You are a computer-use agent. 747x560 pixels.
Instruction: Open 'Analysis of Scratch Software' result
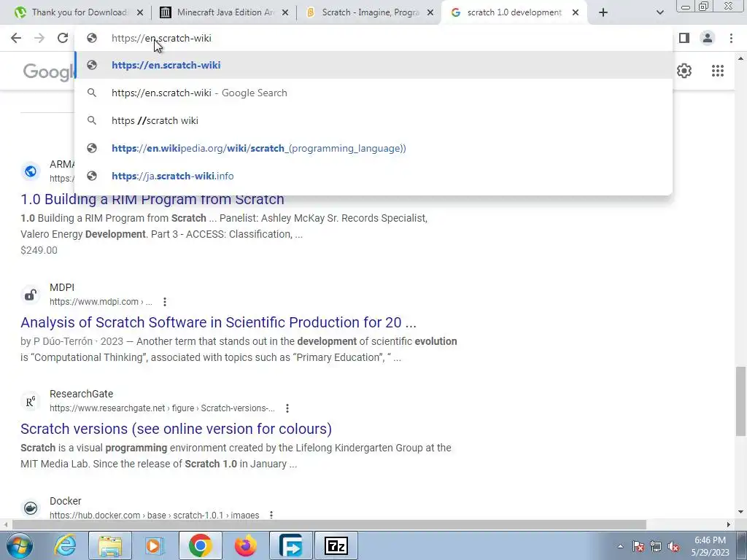[x=218, y=322]
